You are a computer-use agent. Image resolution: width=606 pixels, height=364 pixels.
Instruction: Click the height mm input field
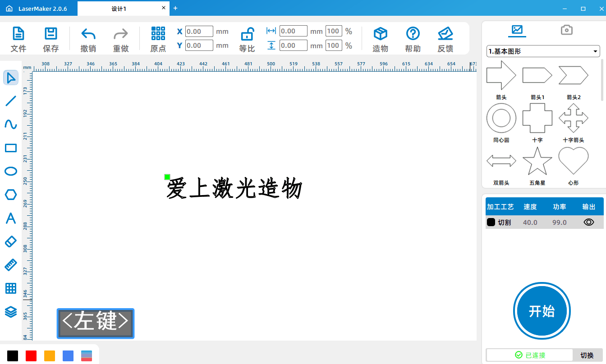(x=294, y=45)
